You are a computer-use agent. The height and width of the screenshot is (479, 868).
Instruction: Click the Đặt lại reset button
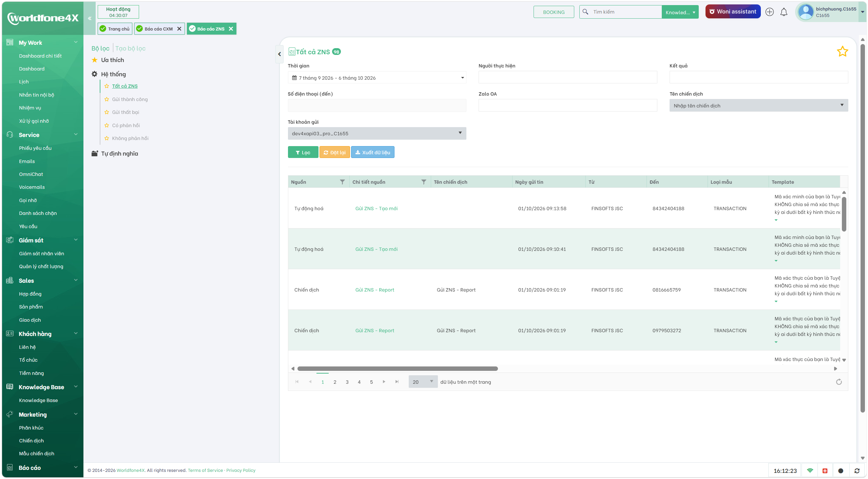pos(334,152)
